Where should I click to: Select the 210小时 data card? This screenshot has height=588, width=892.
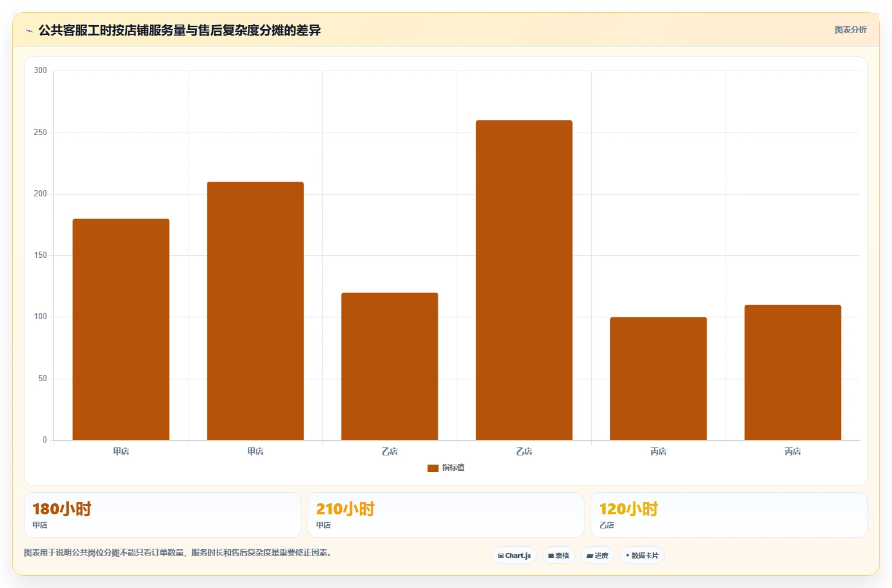tap(446, 515)
